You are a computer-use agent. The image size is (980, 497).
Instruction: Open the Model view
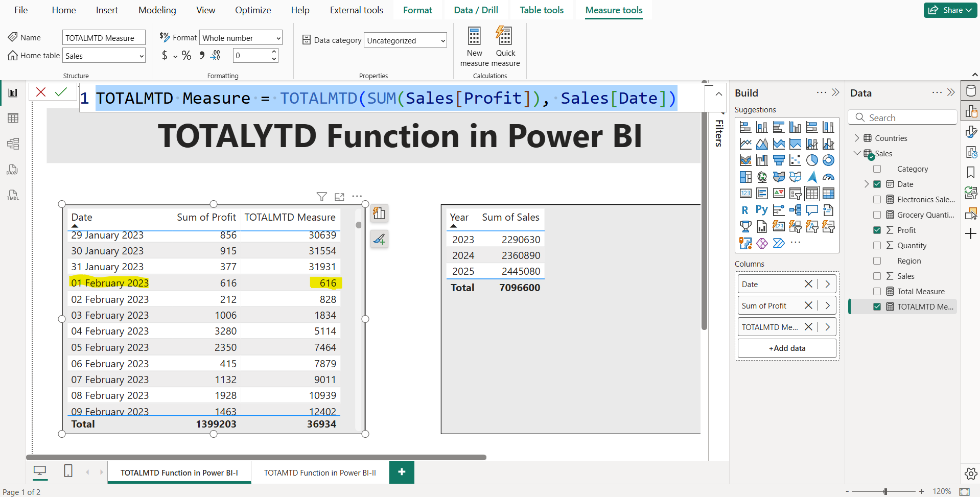13,144
